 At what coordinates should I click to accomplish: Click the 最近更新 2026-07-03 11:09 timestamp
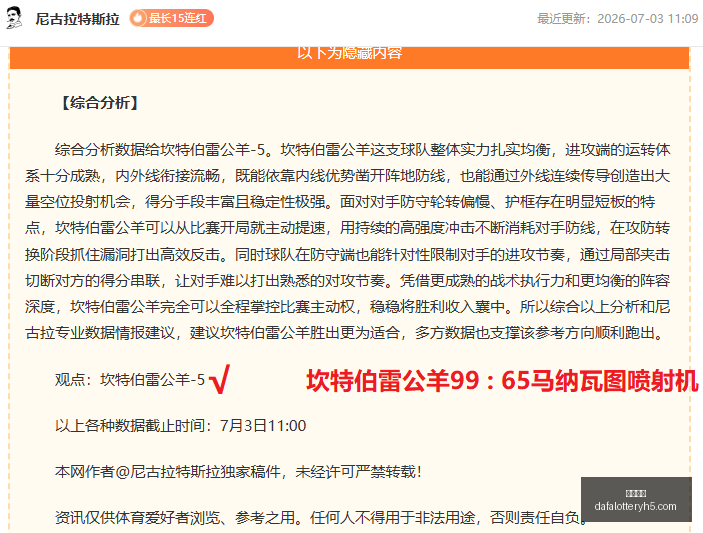pyautogui.click(x=617, y=18)
